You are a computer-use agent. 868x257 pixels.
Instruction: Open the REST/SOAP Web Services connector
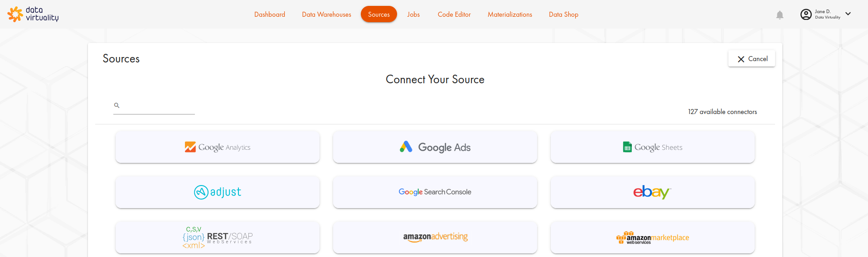click(x=218, y=237)
